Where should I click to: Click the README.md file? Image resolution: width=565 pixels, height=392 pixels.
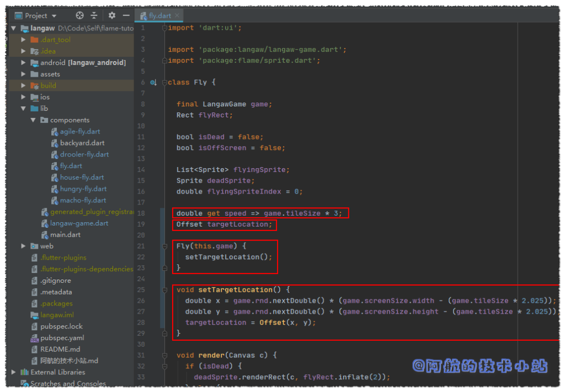pos(60,350)
